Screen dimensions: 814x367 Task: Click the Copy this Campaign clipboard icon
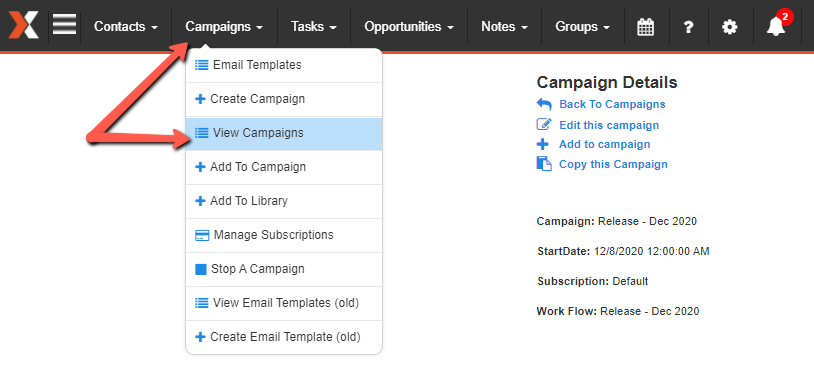(x=544, y=164)
